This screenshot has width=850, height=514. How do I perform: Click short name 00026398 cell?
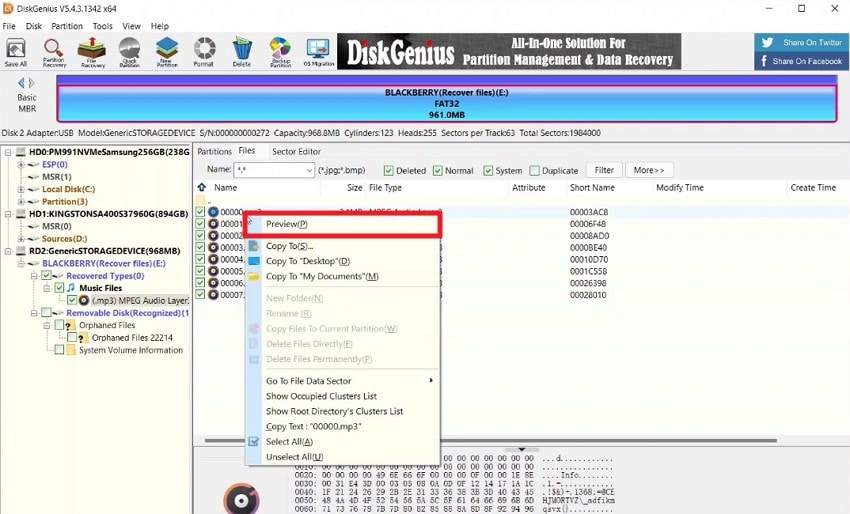click(x=588, y=283)
